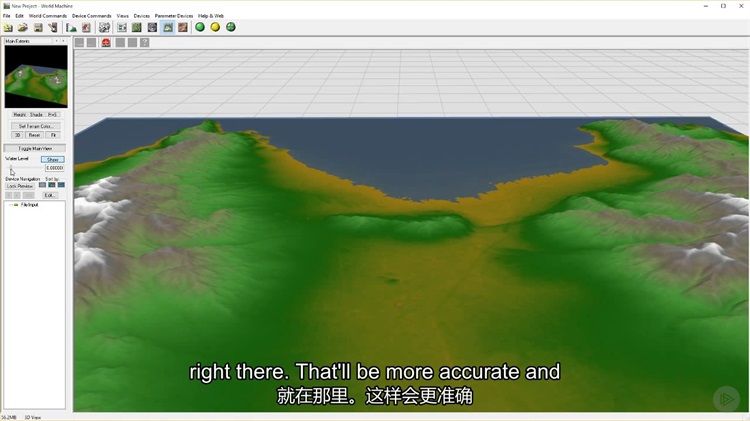
Task: Click first gray icon in viewport toolbar
Action: point(79,43)
